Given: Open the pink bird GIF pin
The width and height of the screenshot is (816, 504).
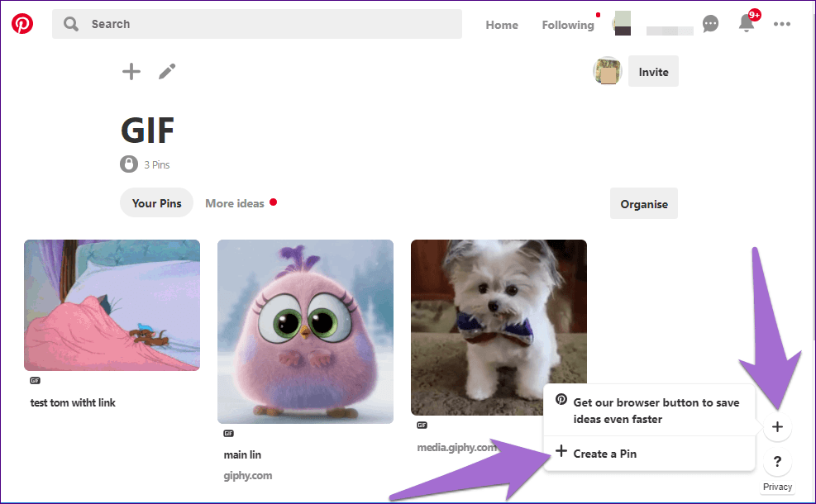Looking at the screenshot, I should tap(305, 331).
